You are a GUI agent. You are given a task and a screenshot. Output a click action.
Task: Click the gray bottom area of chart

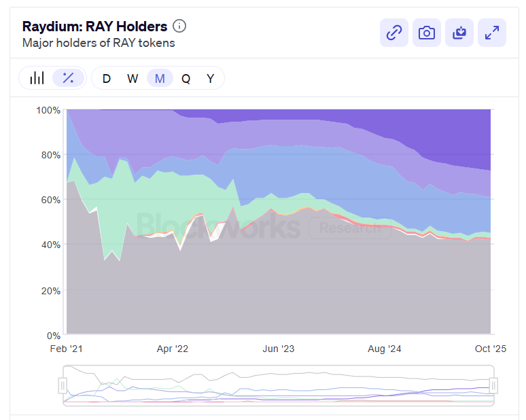tap(272, 292)
